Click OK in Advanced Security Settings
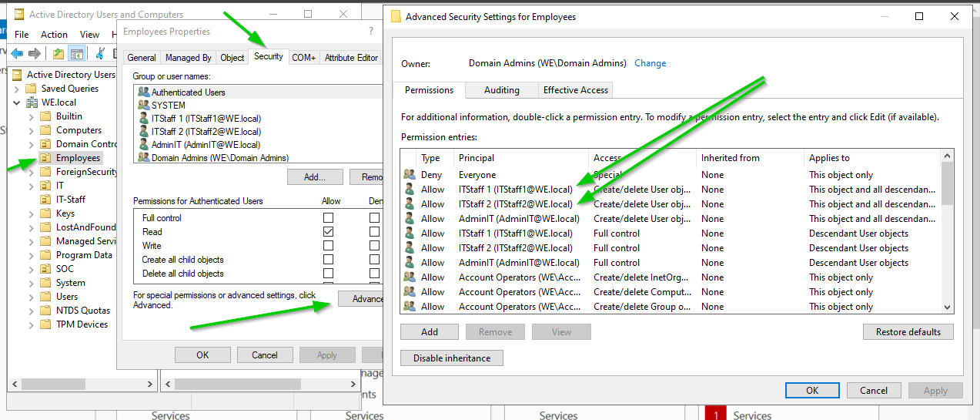The width and height of the screenshot is (980, 420). (812, 391)
